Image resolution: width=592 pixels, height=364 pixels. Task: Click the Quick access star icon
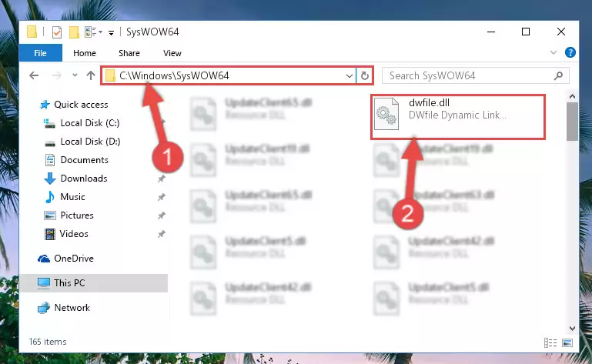click(x=45, y=104)
